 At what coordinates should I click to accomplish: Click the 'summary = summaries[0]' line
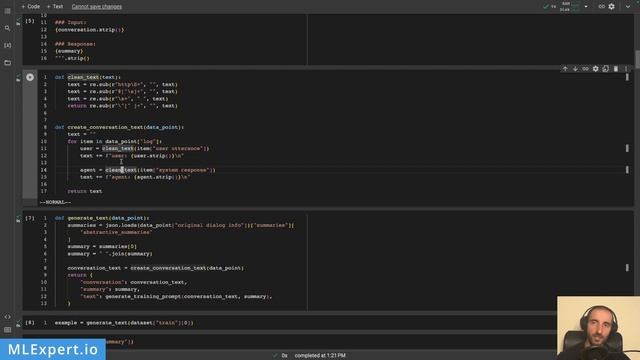coord(102,247)
